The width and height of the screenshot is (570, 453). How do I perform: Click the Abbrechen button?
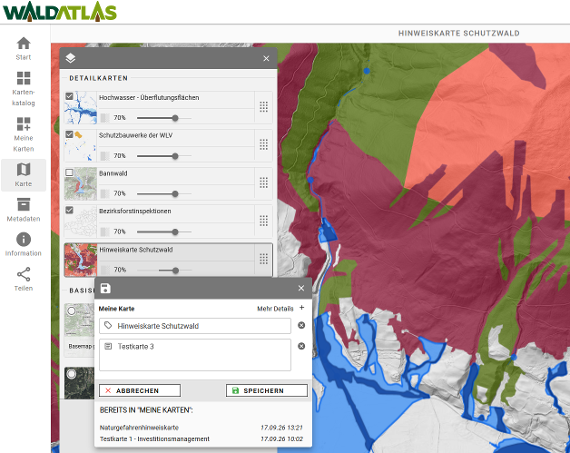140,390
